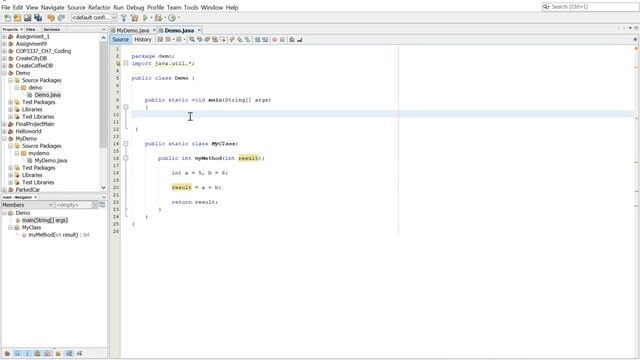Toggle Sort by Name navigator filter

click(x=69, y=353)
